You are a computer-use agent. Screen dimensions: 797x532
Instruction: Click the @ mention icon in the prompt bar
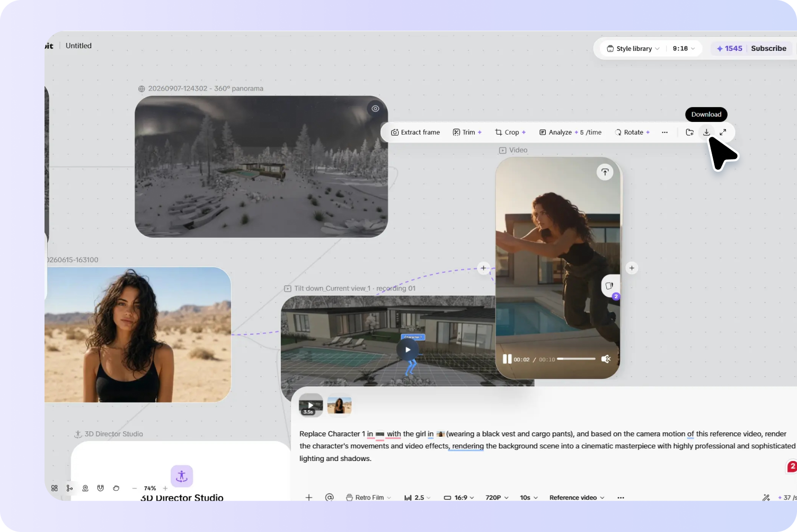329,498
